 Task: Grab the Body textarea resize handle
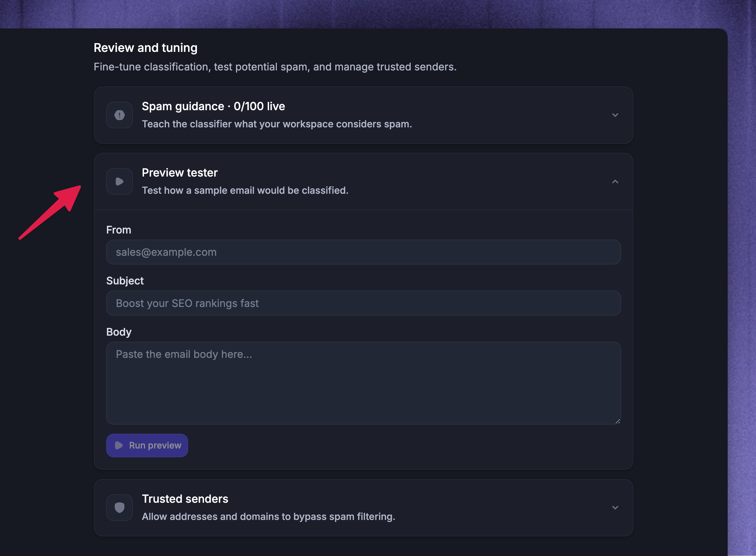coord(617,421)
